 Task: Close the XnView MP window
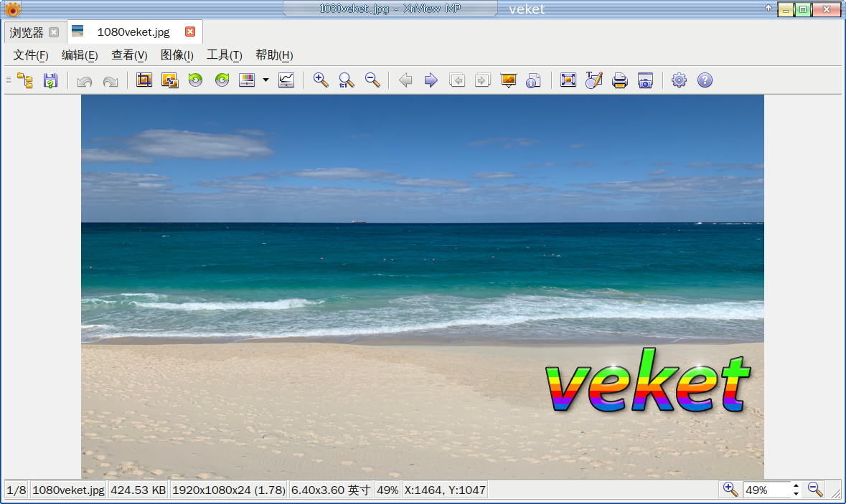pos(827,10)
